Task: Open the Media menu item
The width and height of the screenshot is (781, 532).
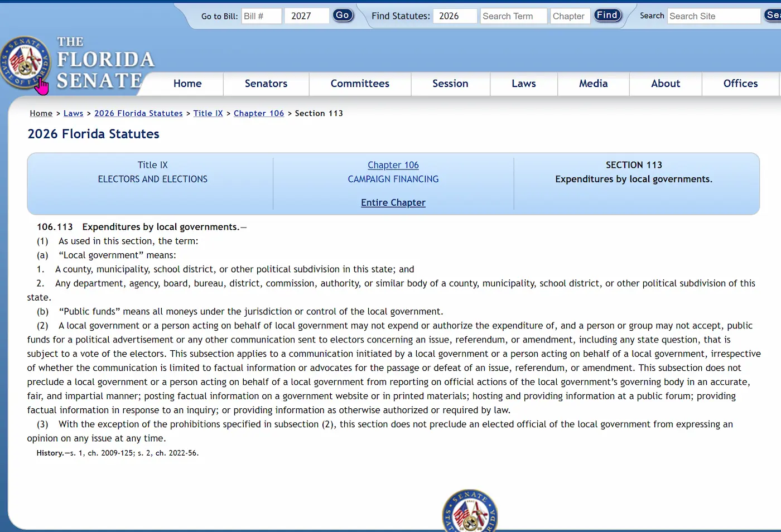Action: [x=593, y=84]
